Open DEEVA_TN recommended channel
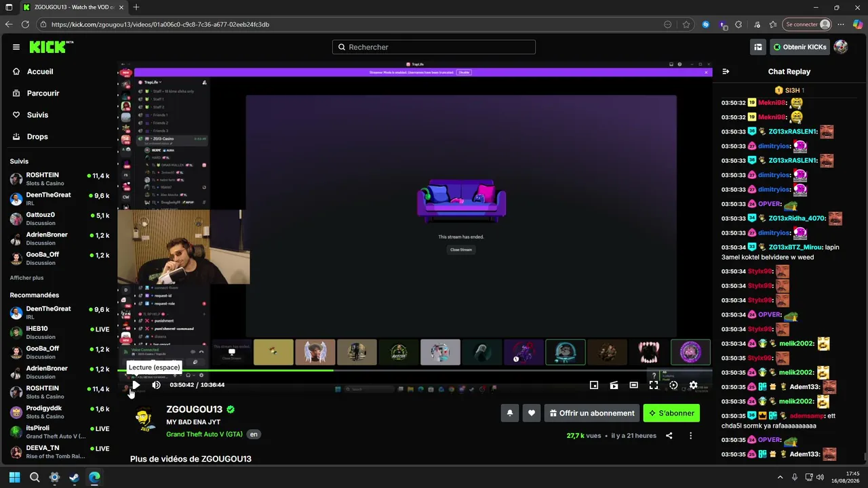The image size is (868, 488). pos(60,451)
